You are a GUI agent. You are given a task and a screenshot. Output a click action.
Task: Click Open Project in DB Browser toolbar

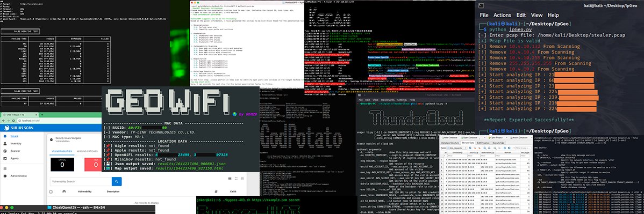496,138
